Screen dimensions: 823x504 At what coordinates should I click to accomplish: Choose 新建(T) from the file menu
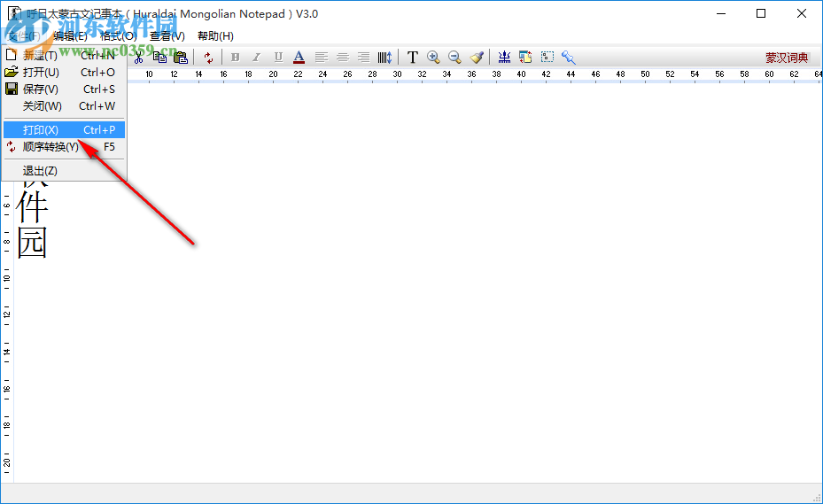(64, 55)
